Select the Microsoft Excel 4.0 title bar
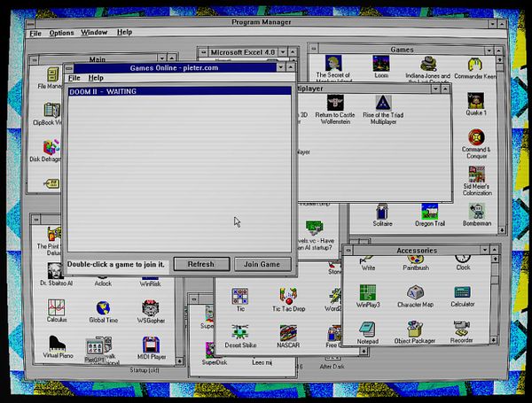Viewport: 532px width, 403px height. point(243,52)
